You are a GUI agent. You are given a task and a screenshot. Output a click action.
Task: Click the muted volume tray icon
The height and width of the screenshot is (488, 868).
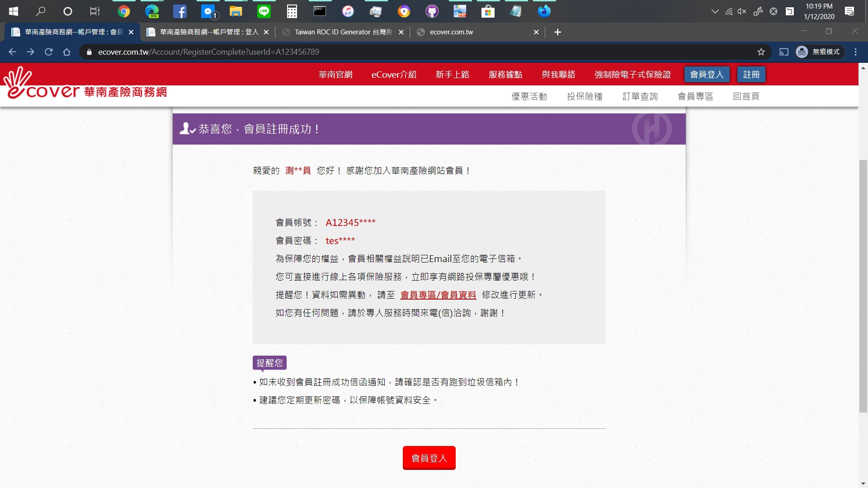[742, 11]
